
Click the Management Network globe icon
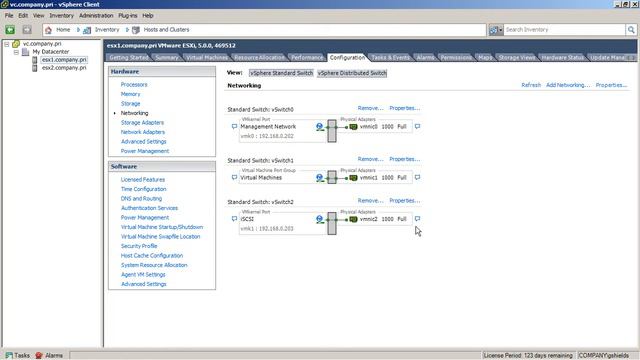pyautogui.click(x=320, y=127)
